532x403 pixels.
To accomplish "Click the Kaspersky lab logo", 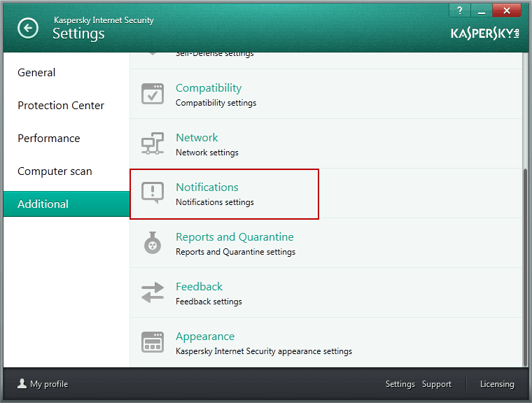I will (485, 34).
